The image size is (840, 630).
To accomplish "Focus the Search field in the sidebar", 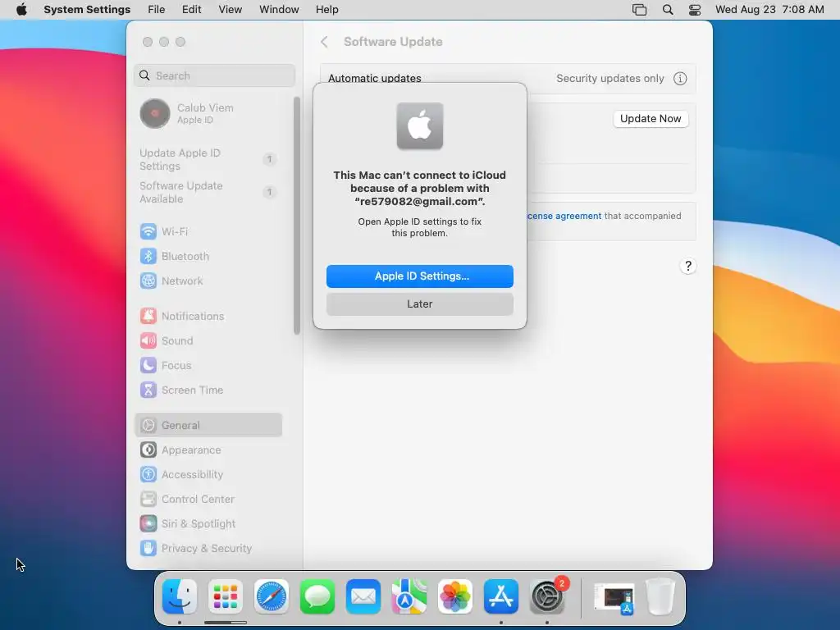I will pyautogui.click(x=214, y=75).
